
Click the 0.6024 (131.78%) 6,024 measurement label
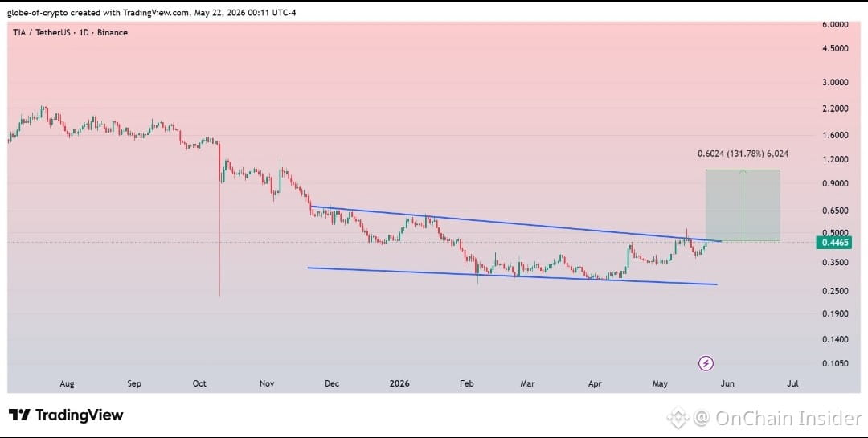[x=743, y=154]
